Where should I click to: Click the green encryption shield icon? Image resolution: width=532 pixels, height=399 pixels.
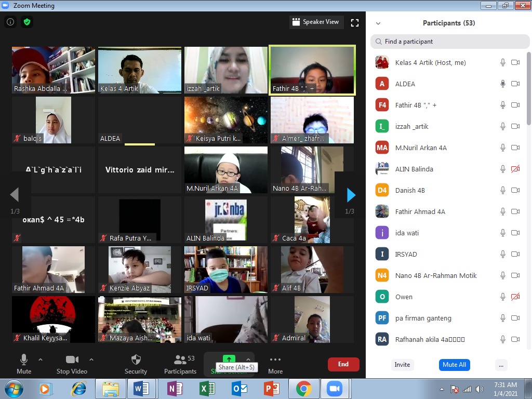tap(27, 22)
